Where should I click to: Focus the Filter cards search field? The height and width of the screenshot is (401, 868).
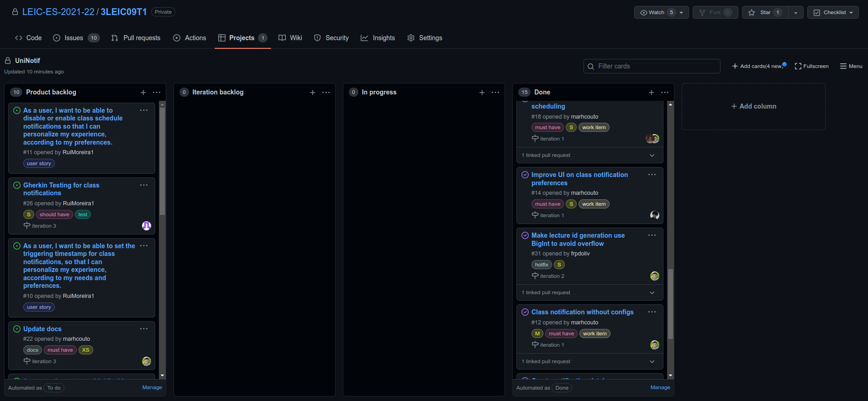click(652, 66)
